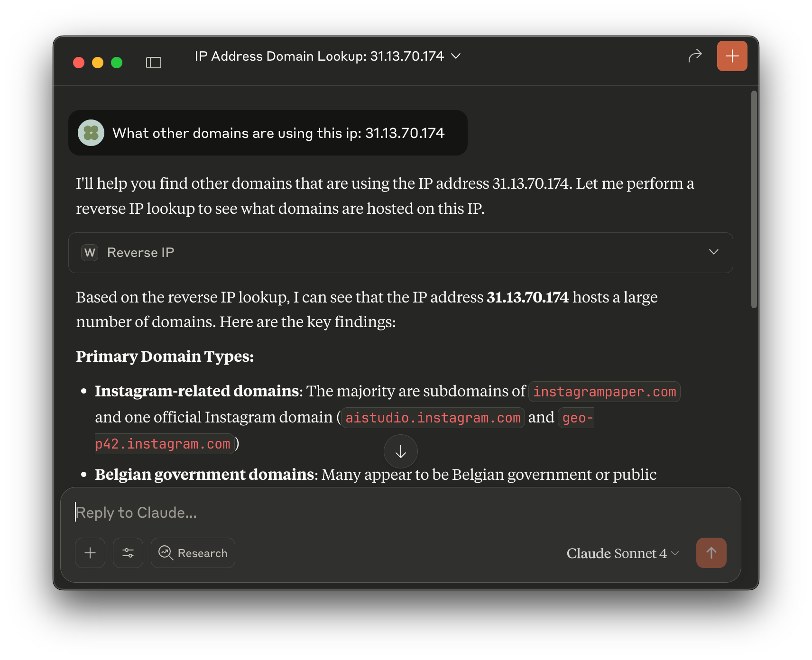Click the aistudio.instagram.com code text

(433, 418)
